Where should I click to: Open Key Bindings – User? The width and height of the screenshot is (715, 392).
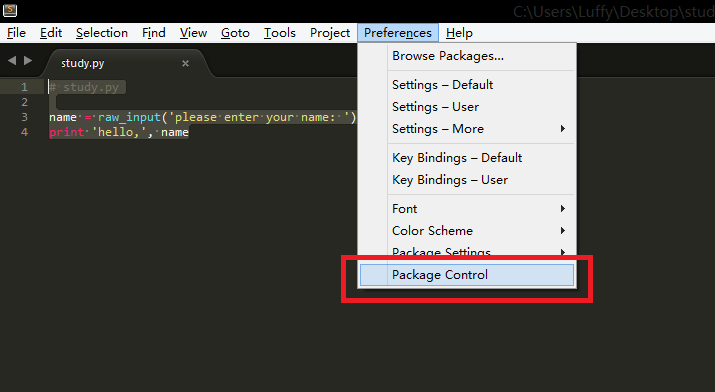tap(466, 180)
